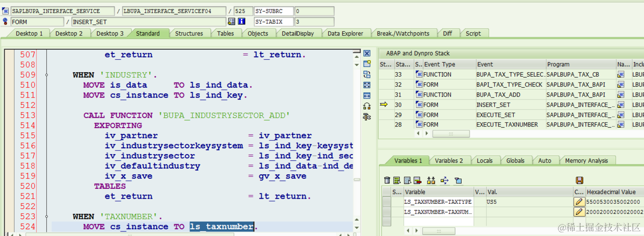Click the blue arrows layout icon in the variables toolbar
The height and width of the screenshot is (236, 644).
445,181
